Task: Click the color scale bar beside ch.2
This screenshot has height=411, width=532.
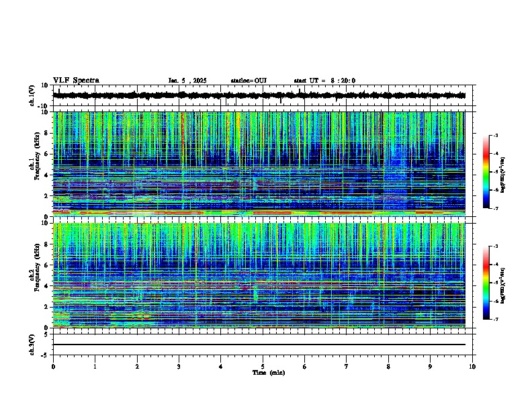Action: (x=486, y=283)
